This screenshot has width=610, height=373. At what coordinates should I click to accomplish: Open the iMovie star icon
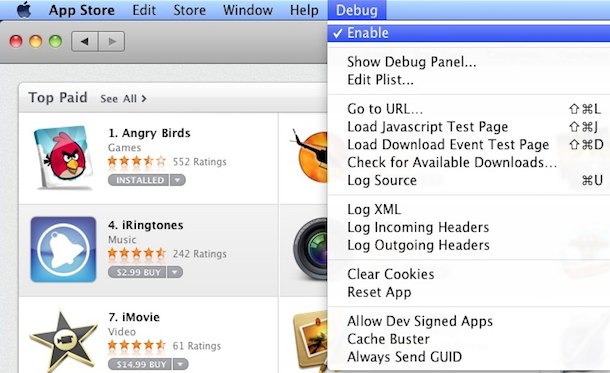[x=63, y=340]
